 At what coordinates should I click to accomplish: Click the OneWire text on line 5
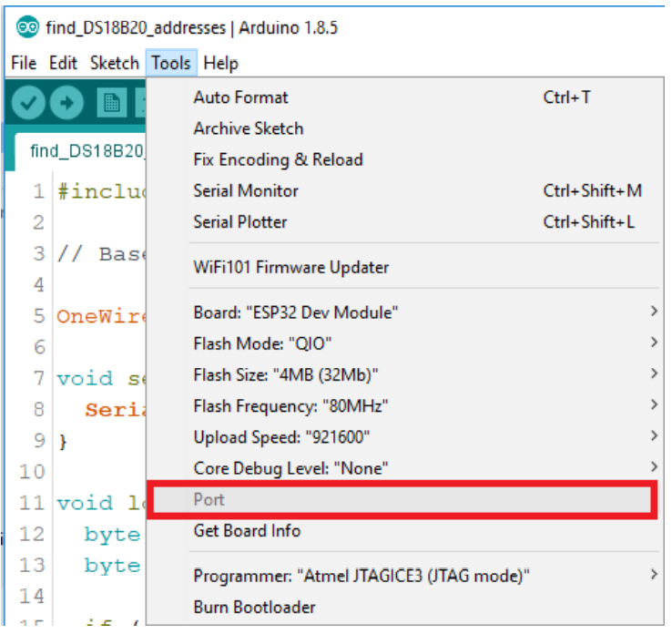[x=101, y=316]
